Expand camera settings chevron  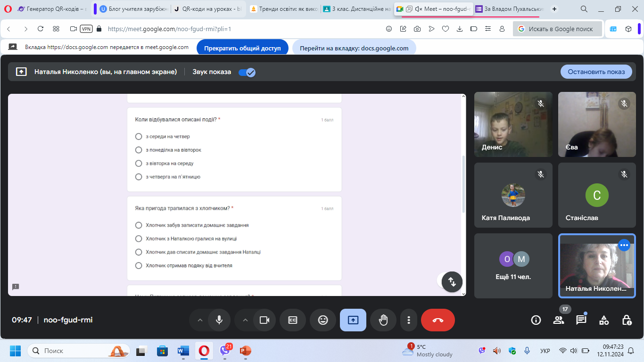[245, 320]
